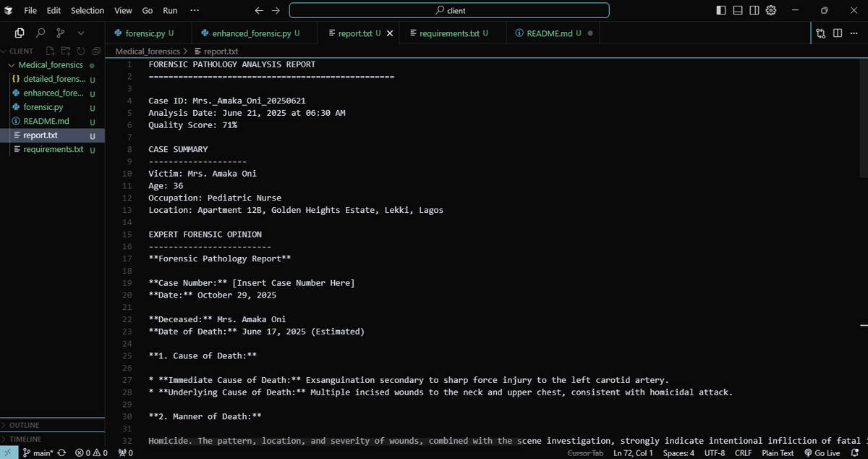Click the unsaved dot on the README.md tab
868x459 pixels.
tap(590, 33)
